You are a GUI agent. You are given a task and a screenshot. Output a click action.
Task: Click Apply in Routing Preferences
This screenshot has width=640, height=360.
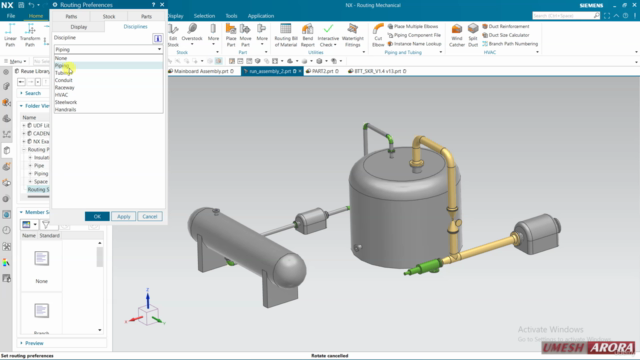click(x=124, y=216)
